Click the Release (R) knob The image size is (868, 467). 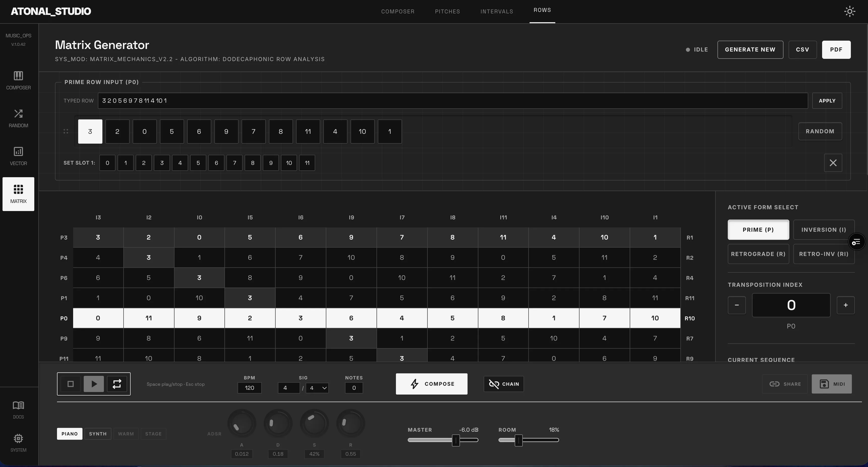(351, 423)
